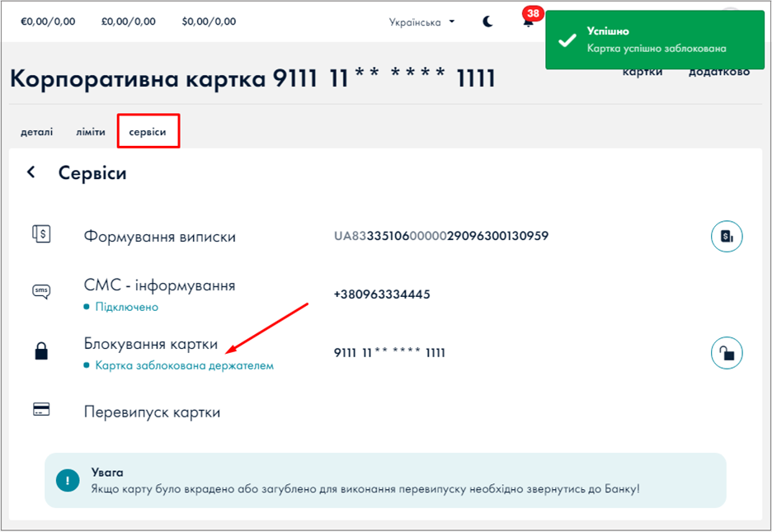772x532 pixels.
Task: Switch to the ліміти tab
Action: (x=91, y=132)
